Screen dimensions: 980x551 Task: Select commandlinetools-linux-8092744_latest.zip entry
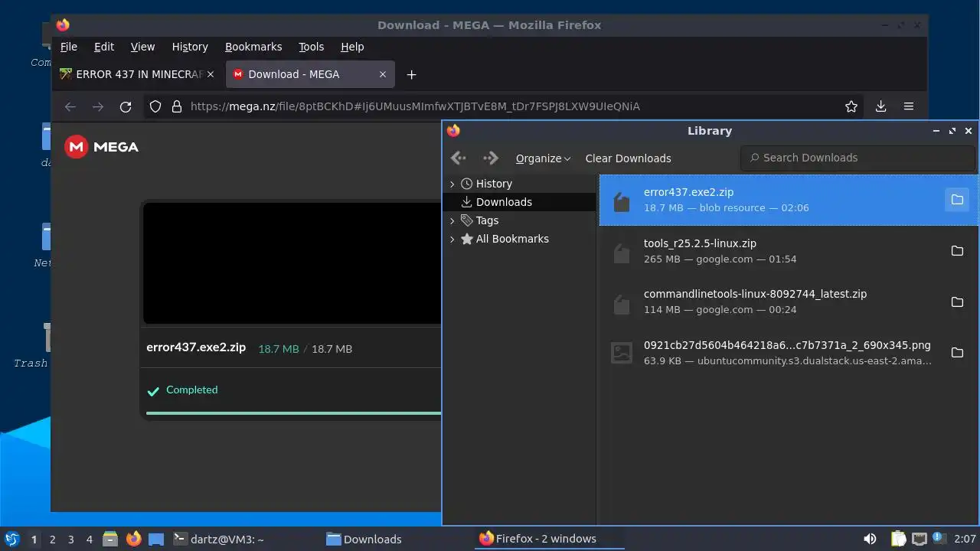[x=789, y=302]
